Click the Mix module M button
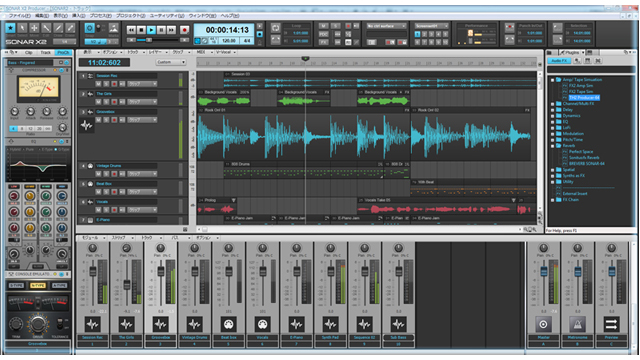The image size is (640, 360). click(323, 26)
